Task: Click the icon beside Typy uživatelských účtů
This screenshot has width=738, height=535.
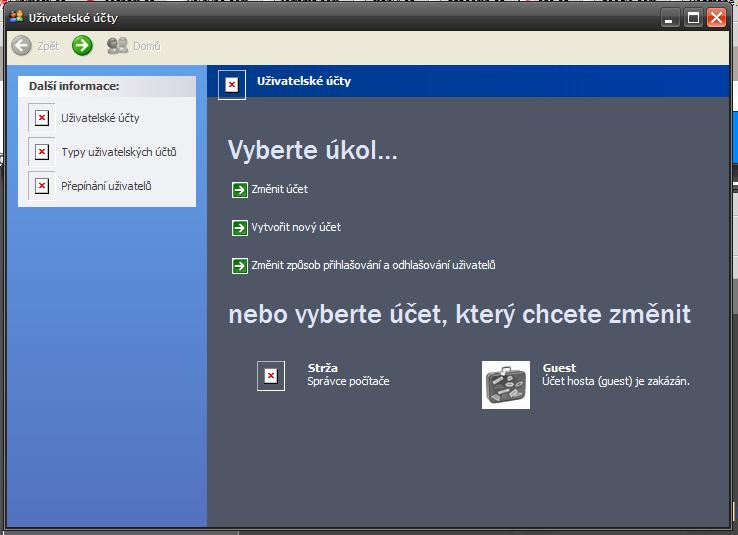Action: click(x=42, y=152)
